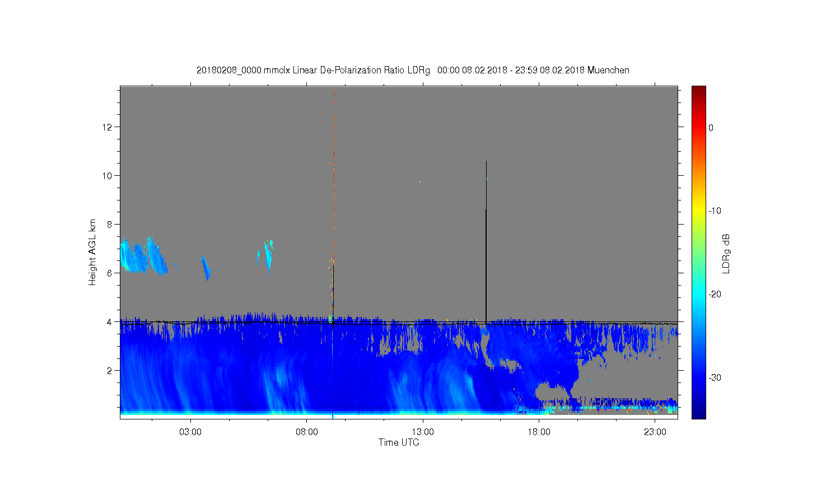Click the colorbar tick label -10
This screenshot has height=504, width=840.
coord(715,211)
